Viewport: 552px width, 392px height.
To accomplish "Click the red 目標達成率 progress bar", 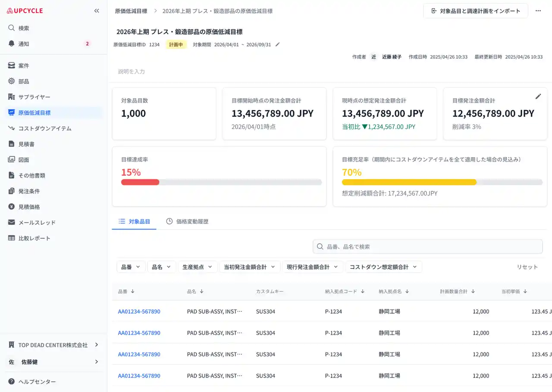I will (140, 182).
